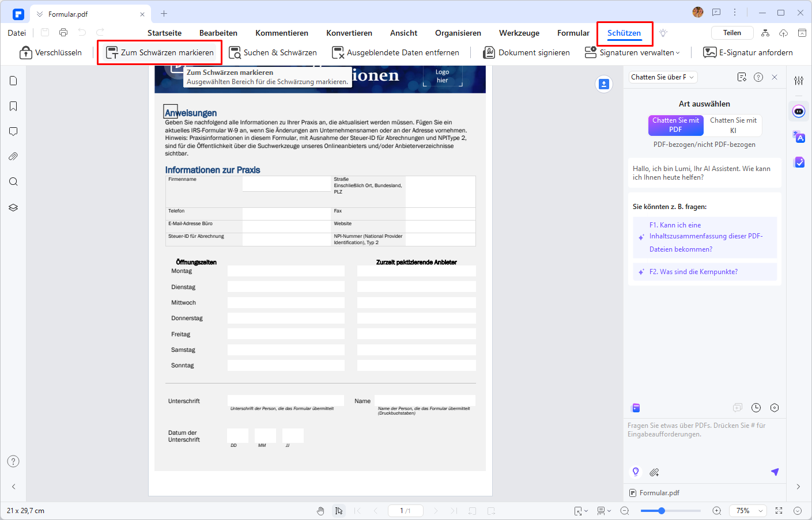The width and height of the screenshot is (812, 520).
Task: Click the redo arrow icon
Action: [100, 32]
